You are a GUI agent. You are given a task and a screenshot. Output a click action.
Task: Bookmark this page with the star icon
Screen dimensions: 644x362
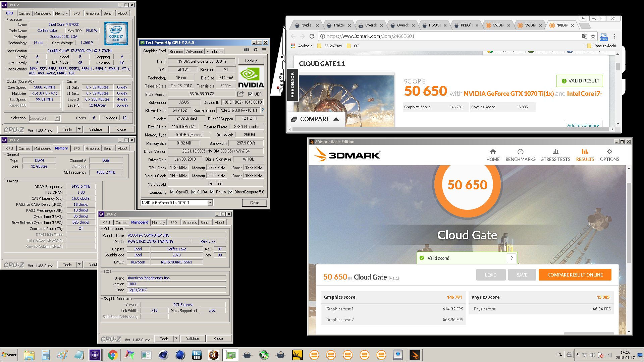click(593, 36)
